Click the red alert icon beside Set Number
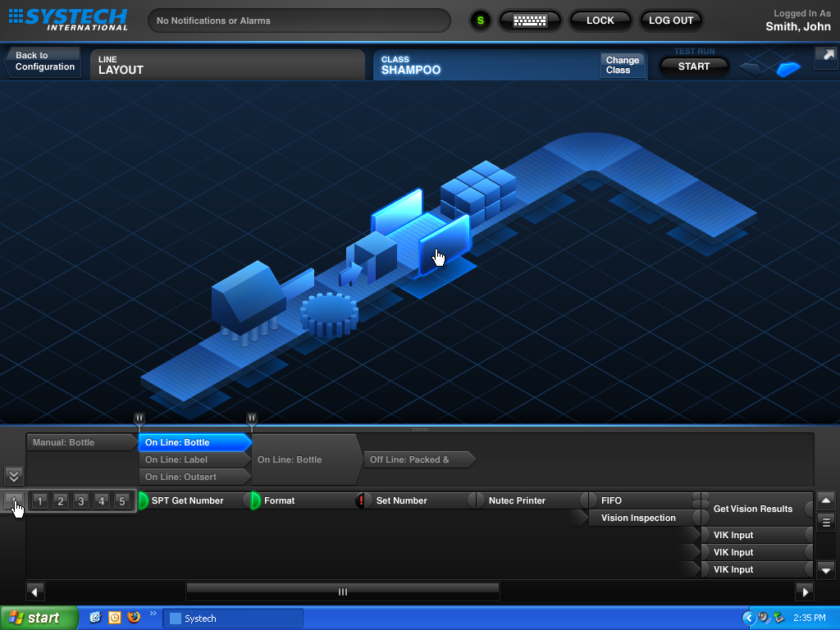Viewport: 840px width, 630px height. (361, 500)
